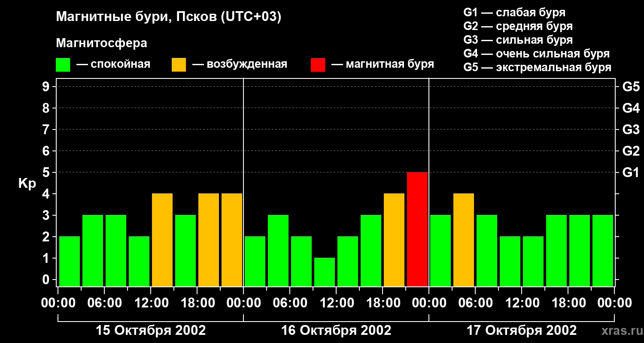Select the '15 Октября 2002' date label

coord(150,331)
